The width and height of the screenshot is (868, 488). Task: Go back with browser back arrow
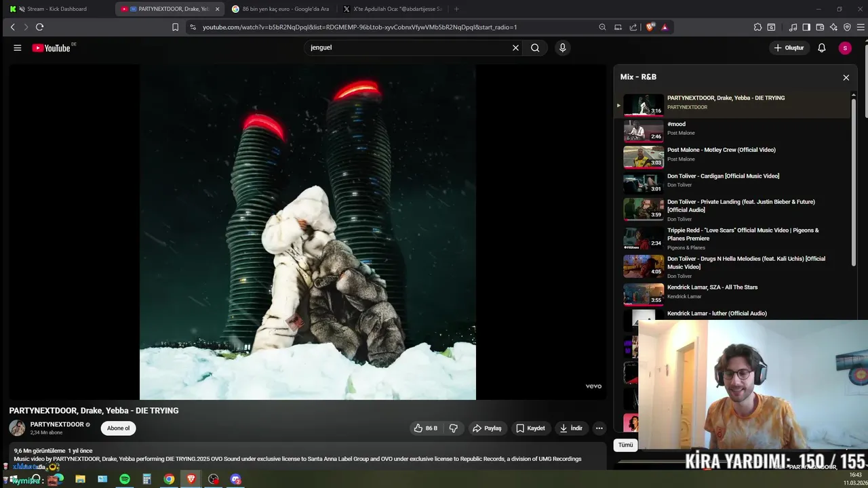pyautogui.click(x=12, y=27)
